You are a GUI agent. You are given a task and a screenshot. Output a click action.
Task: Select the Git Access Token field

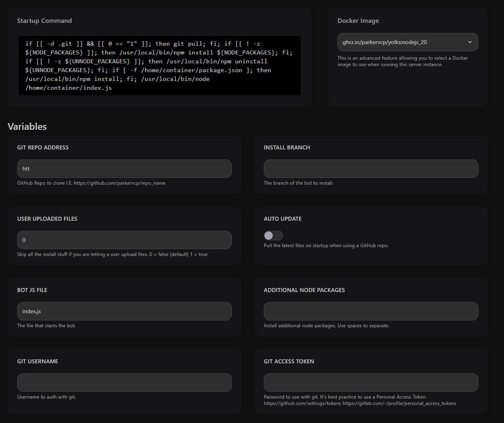pos(371,383)
